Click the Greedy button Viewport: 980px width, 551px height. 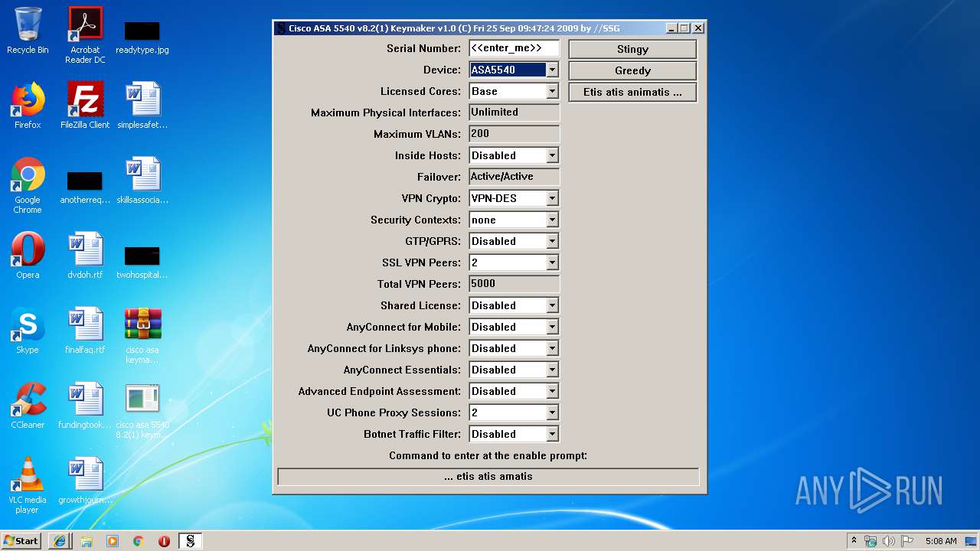[x=632, y=70]
